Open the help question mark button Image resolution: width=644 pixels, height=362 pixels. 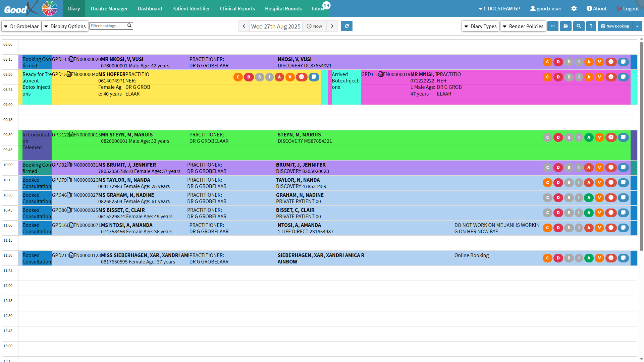[x=591, y=26]
